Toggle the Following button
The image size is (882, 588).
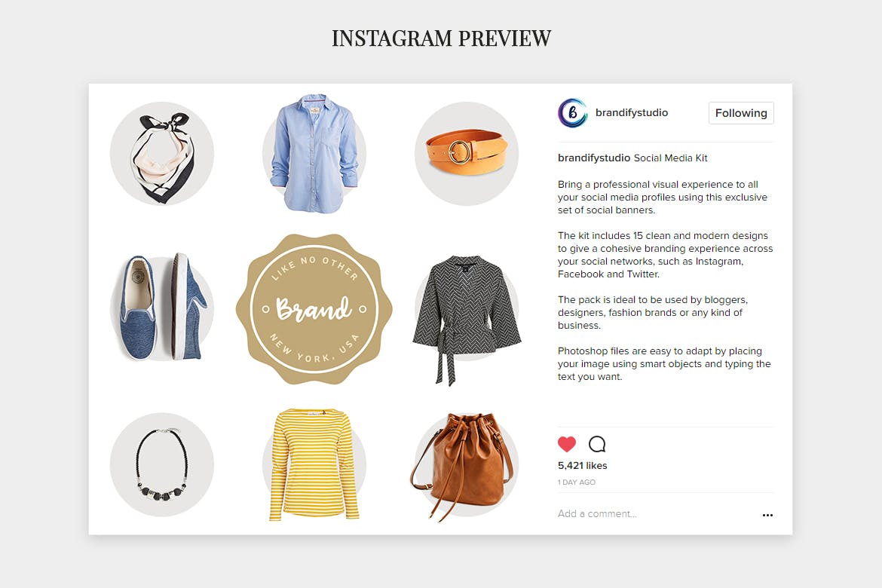point(741,113)
